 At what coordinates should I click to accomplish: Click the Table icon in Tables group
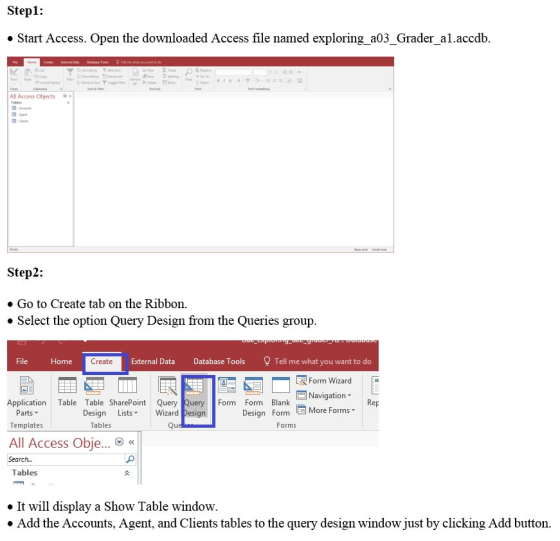click(67, 385)
